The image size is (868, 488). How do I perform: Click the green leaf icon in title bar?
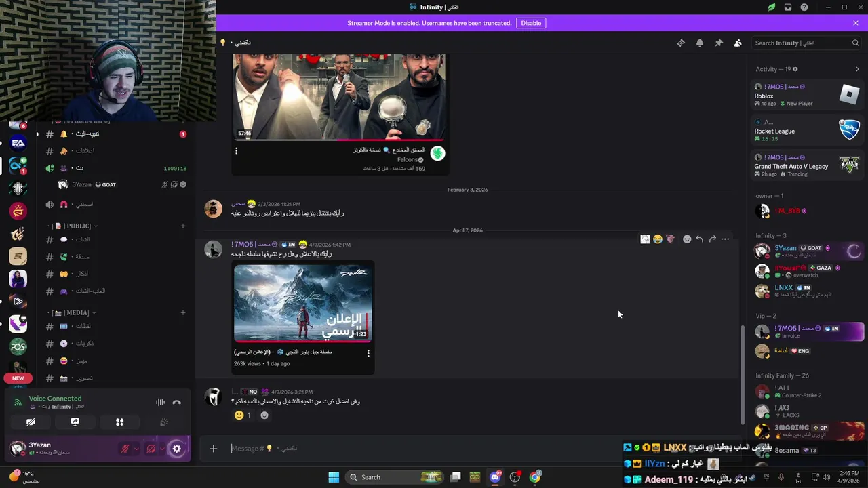[772, 7]
